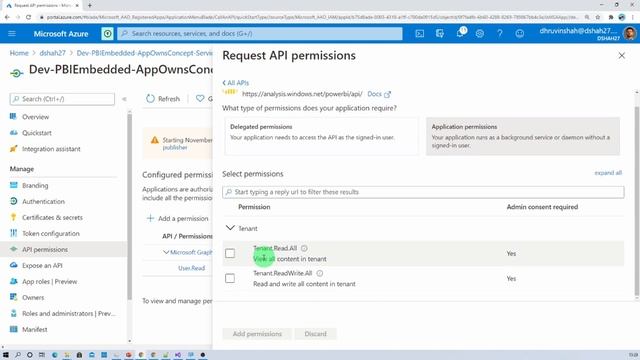Collapse the Tenant permissions group
Screen dimensions: 640x360
[230, 228]
